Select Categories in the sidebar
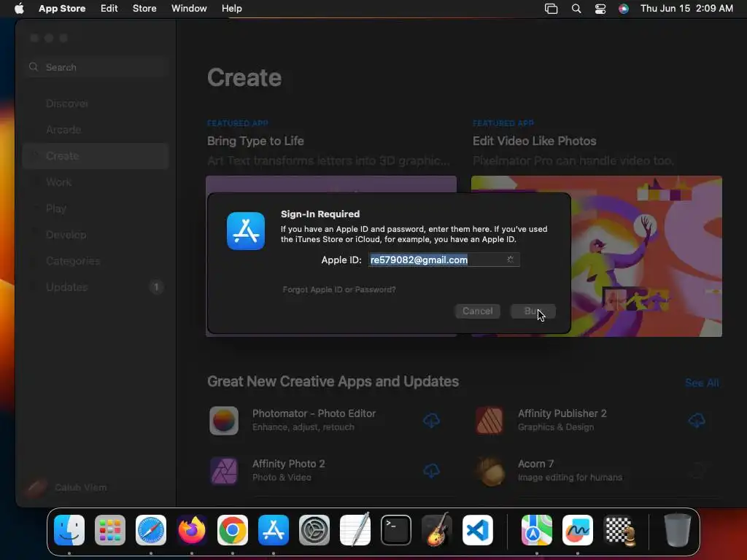Screen dimensions: 747x560 (x=96, y=261)
